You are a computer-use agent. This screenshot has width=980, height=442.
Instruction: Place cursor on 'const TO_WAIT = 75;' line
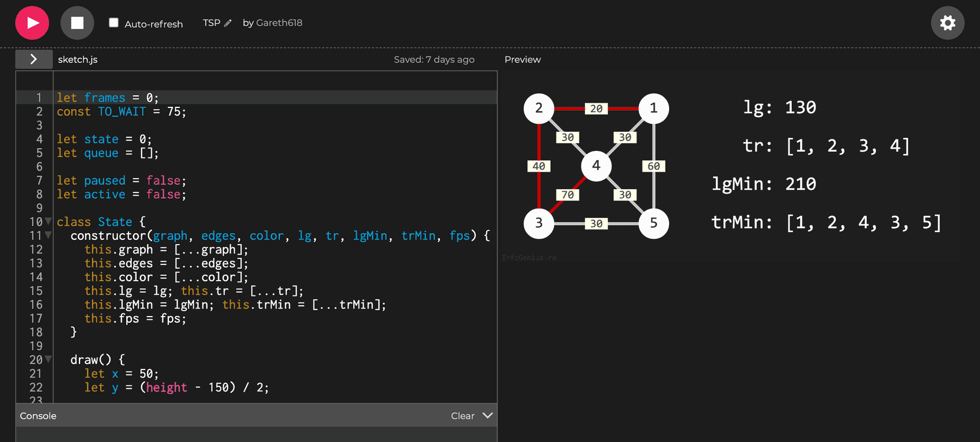121,111
